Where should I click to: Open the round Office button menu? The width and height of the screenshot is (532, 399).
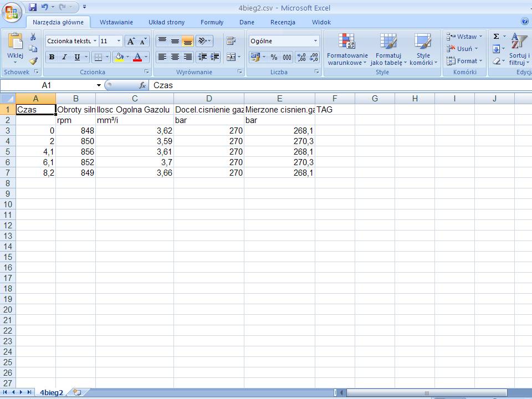[12, 12]
